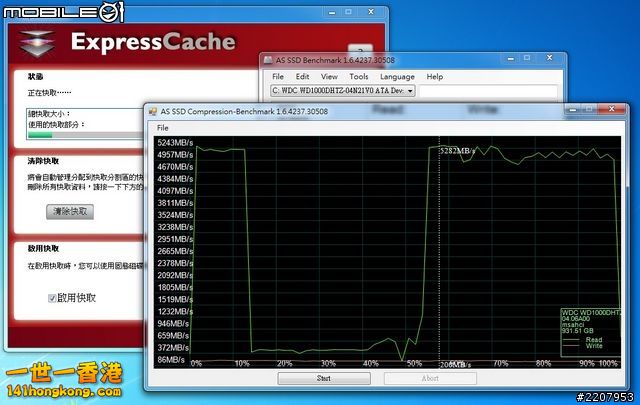Open File menu in AS SSD Benchmark
The image size is (640, 405).
tap(278, 76)
